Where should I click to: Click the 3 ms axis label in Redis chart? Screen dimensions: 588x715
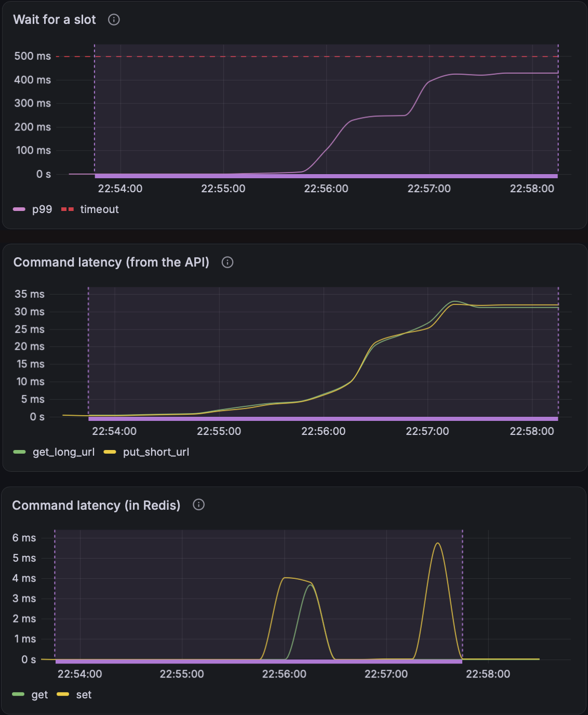(x=24, y=599)
